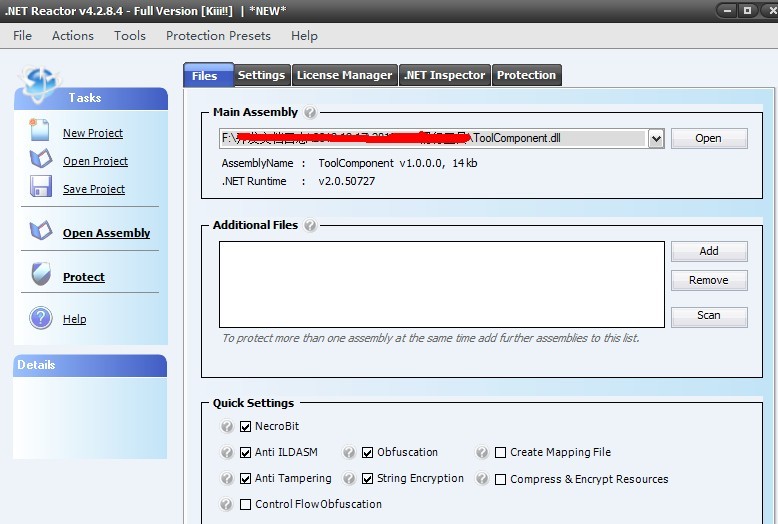Image resolution: width=778 pixels, height=524 pixels.
Task: Click the 'v2.0.50727' runtime version text
Action: click(346, 181)
